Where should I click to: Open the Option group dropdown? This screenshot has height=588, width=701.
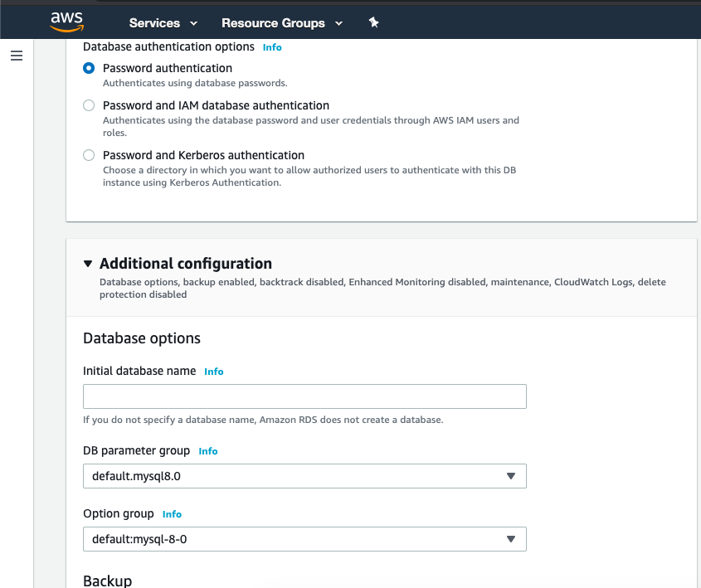click(x=304, y=539)
